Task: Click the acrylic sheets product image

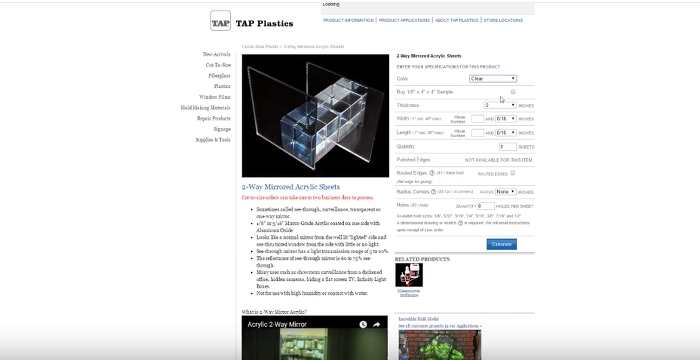Action: pos(316,116)
